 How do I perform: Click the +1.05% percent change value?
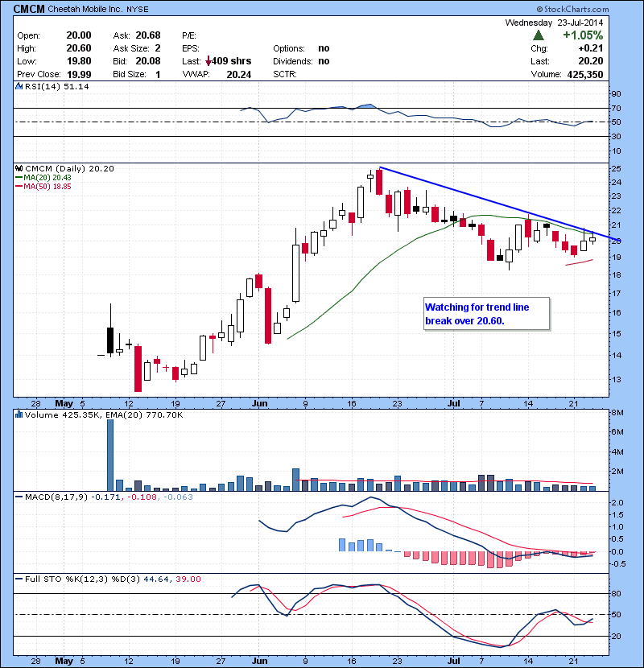click(x=583, y=35)
